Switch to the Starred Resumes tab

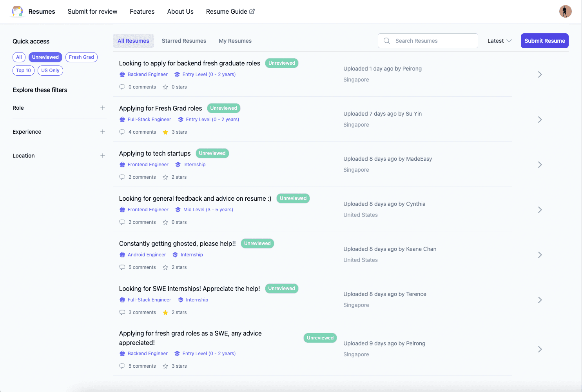[184, 41]
